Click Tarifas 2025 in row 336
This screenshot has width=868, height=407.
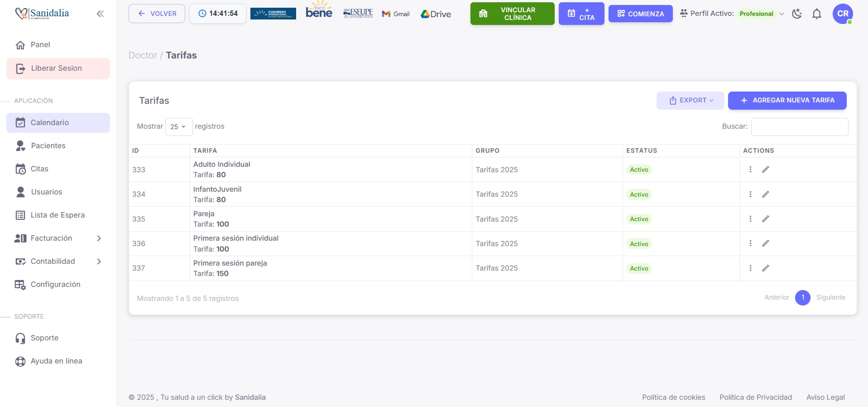click(497, 244)
